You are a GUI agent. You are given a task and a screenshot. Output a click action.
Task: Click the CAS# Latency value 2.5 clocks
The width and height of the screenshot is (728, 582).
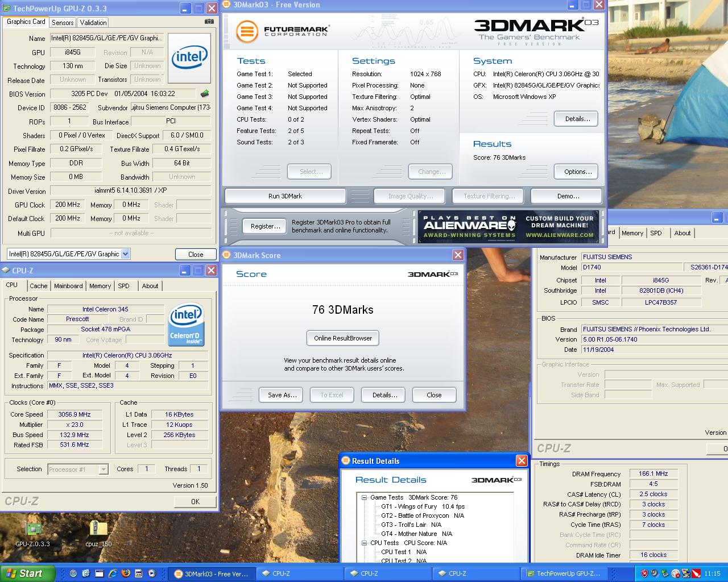point(653,494)
